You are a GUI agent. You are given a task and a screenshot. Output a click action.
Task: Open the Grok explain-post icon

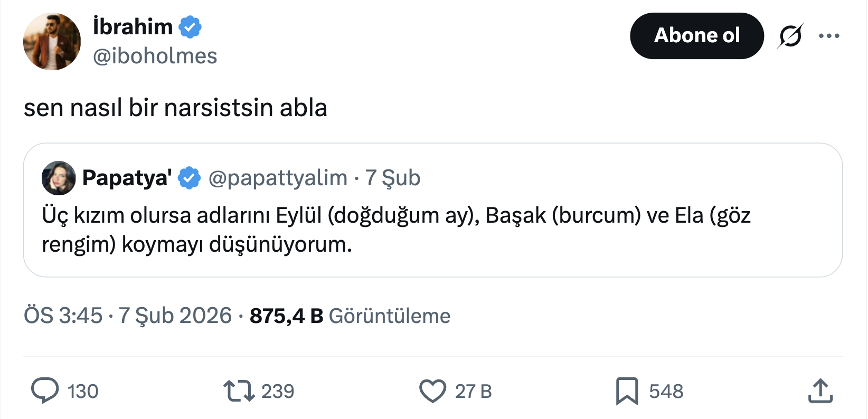pyautogui.click(x=790, y=36)
